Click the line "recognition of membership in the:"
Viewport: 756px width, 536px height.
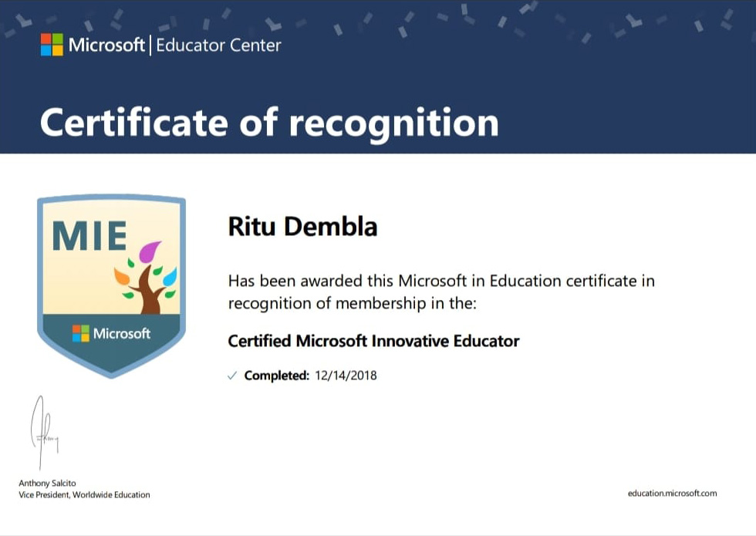(x=353, y=304)
